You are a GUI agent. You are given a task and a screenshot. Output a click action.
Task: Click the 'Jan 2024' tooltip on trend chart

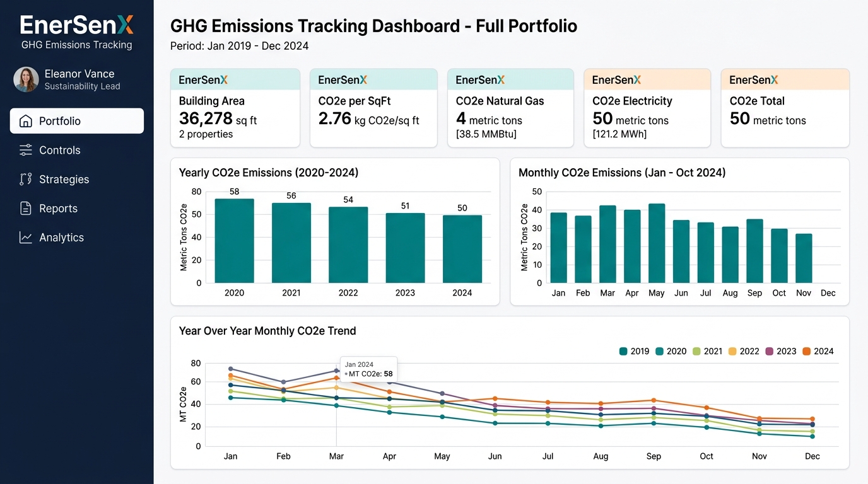[368, 369]
